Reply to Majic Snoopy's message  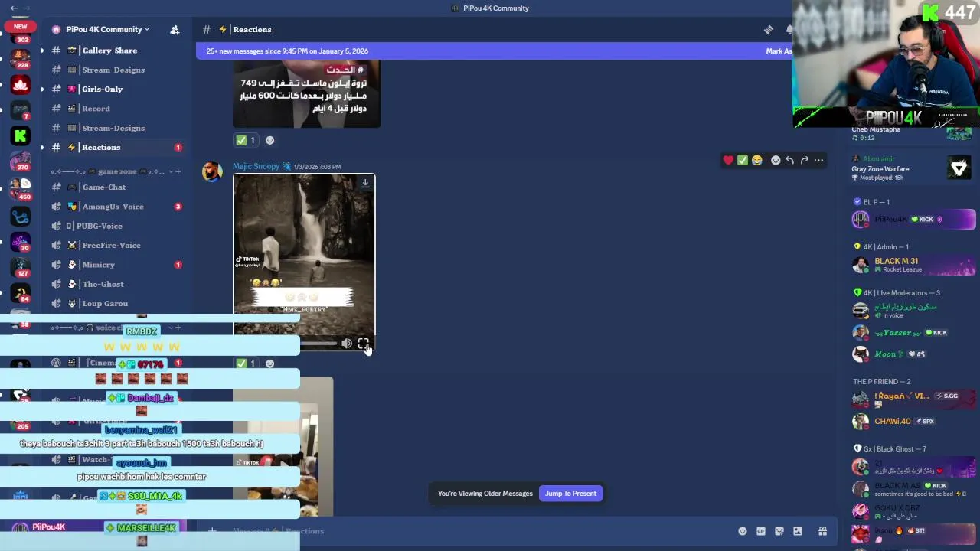(790, 160)
